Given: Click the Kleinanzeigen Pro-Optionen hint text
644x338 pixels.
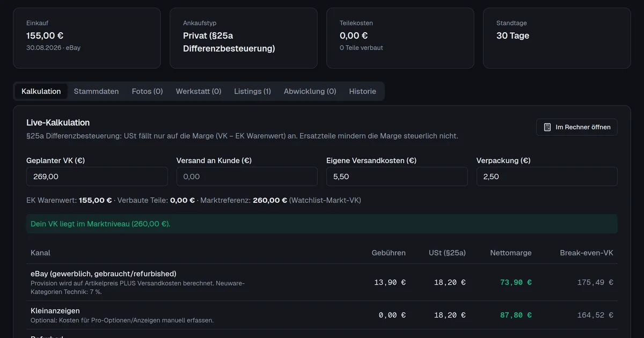Looking at the screenshot, I should tap(122, 320).
